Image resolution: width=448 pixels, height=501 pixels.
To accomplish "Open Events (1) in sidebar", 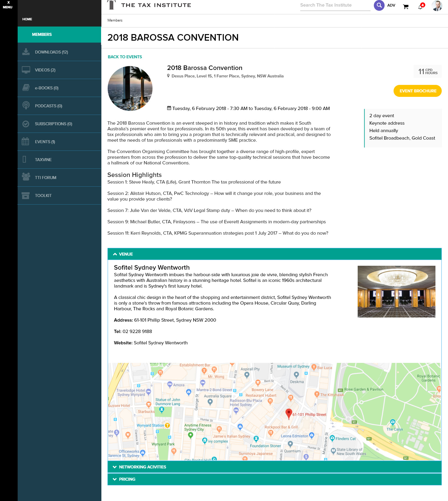I will [60, 142].
